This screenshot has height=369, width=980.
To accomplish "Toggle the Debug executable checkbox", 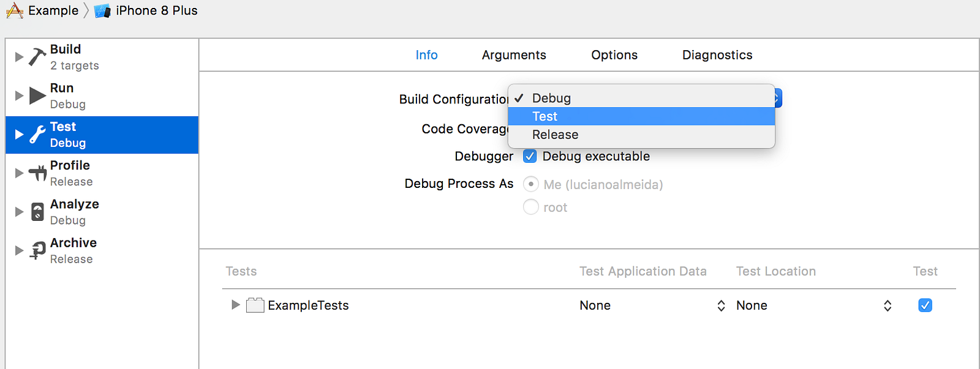I will [530, 156].
